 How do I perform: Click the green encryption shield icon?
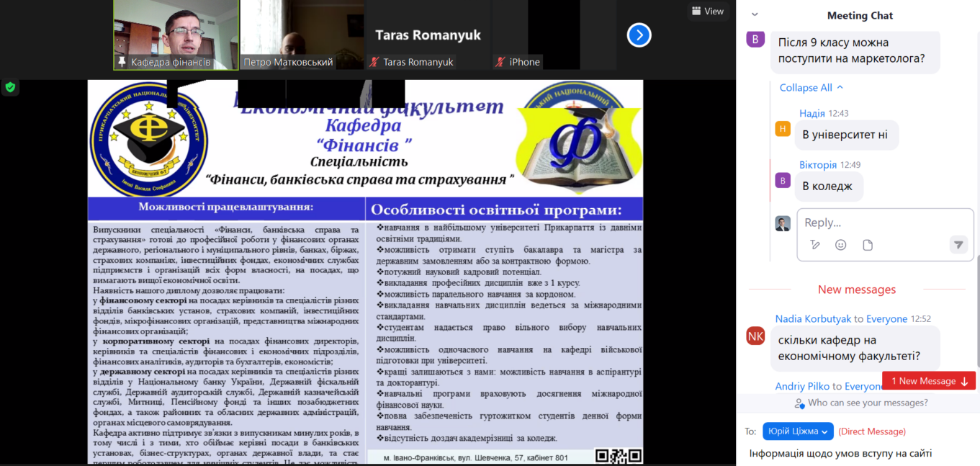pos(10,87)
